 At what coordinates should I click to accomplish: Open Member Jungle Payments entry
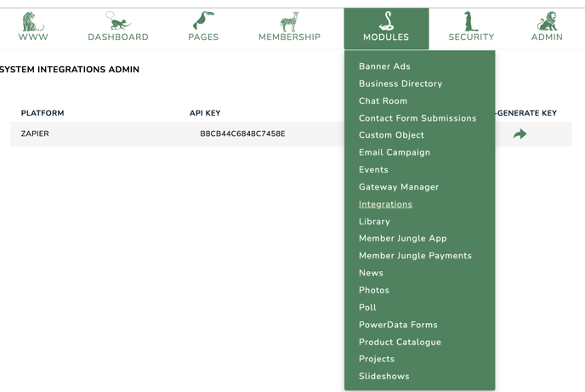point(415,256)
